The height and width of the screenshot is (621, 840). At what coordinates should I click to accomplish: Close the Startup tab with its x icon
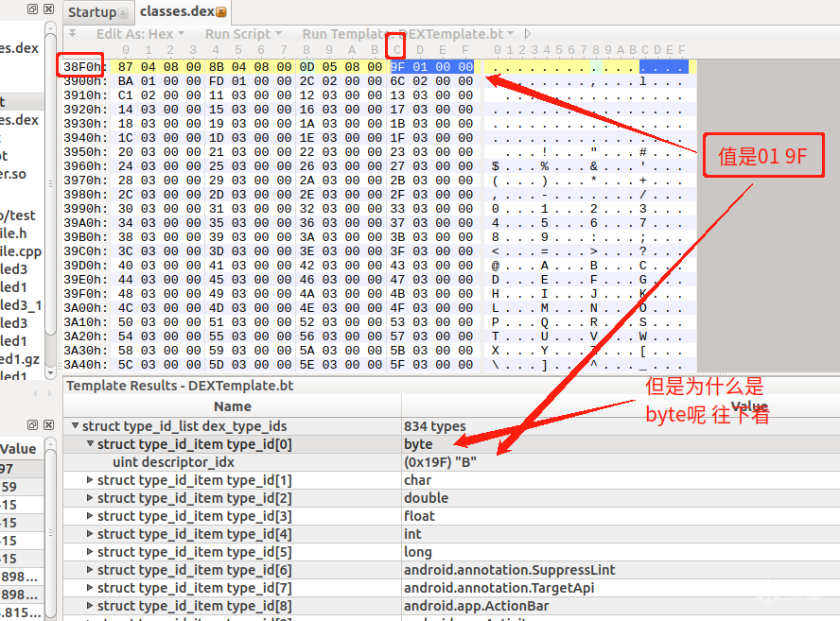tap(123, 13)
